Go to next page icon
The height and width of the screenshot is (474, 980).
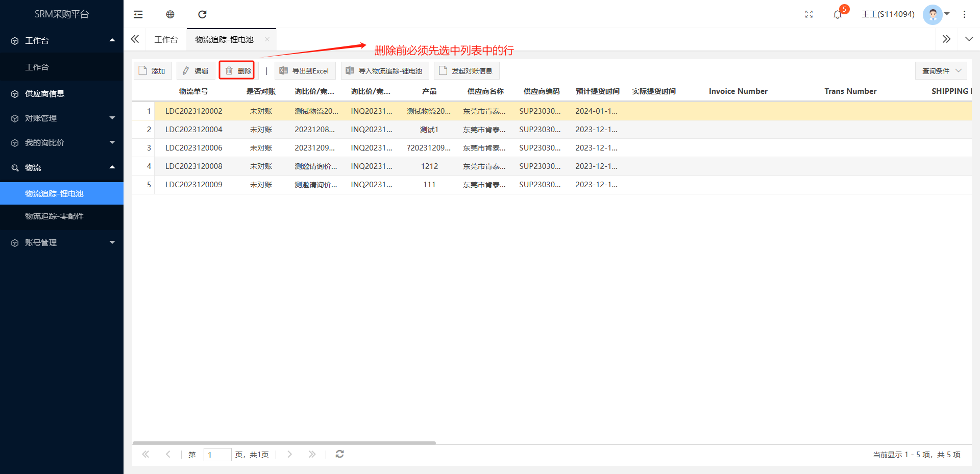click(289, 454)
